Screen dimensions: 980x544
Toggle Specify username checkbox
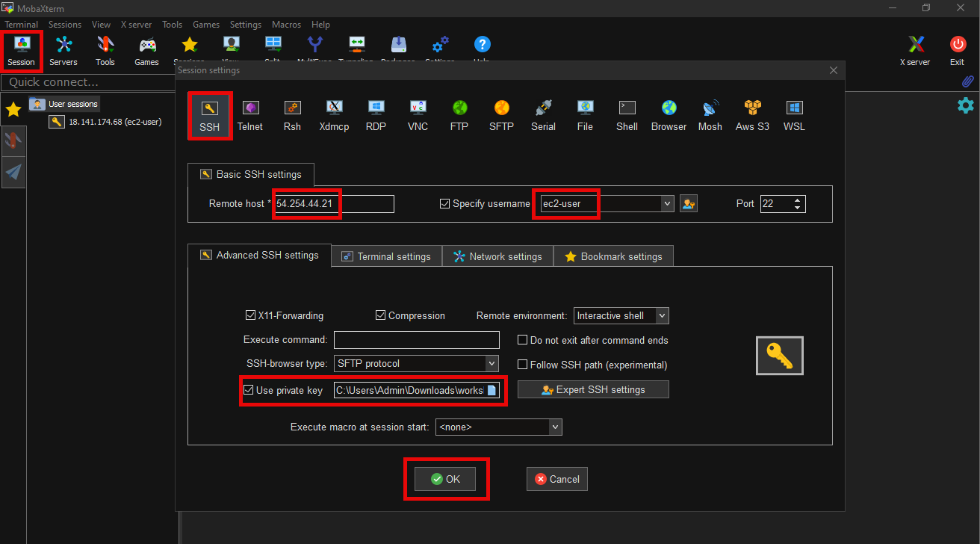pos(445,203)
